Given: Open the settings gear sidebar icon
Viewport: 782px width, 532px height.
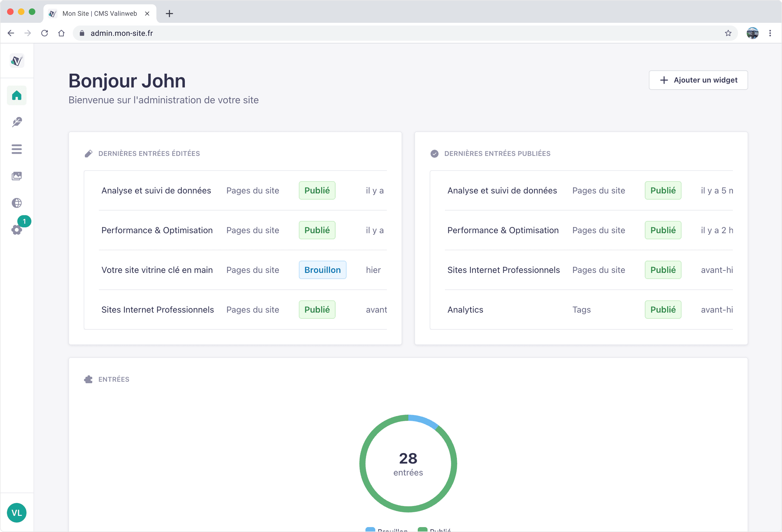Looking at the screenshot, I should (x=17, y=230).
